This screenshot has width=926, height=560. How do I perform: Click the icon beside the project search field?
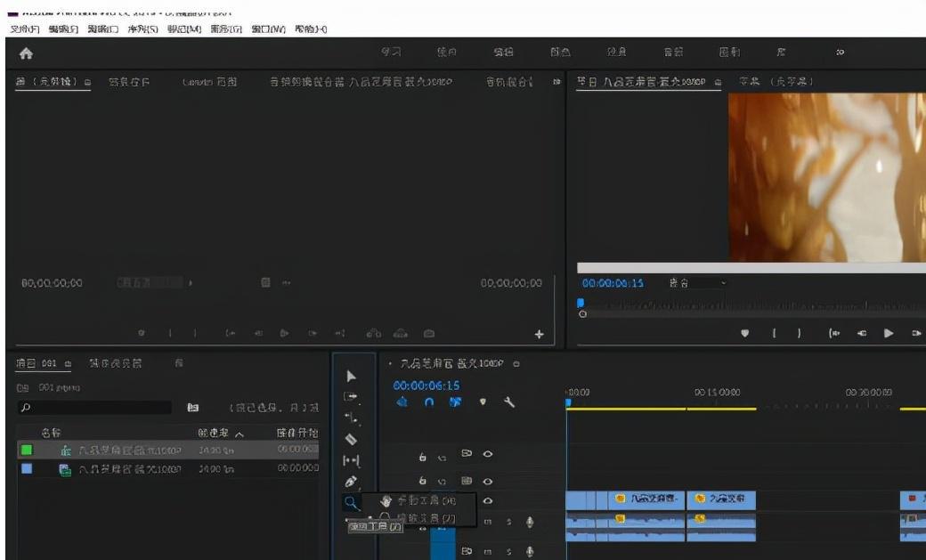192,408
